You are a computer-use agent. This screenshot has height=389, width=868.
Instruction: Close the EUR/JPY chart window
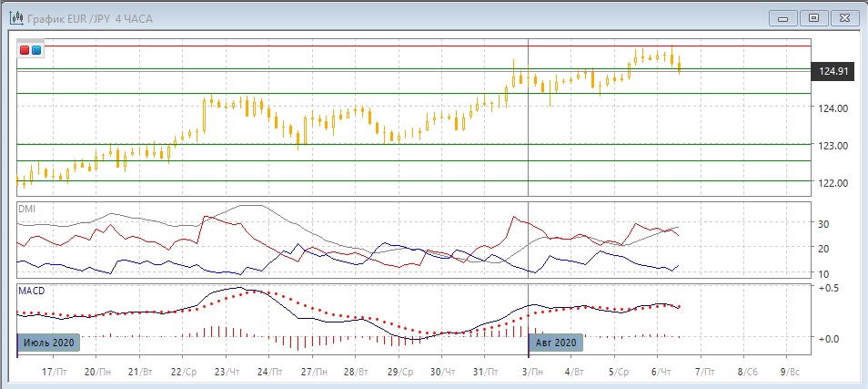coord(845,17)
